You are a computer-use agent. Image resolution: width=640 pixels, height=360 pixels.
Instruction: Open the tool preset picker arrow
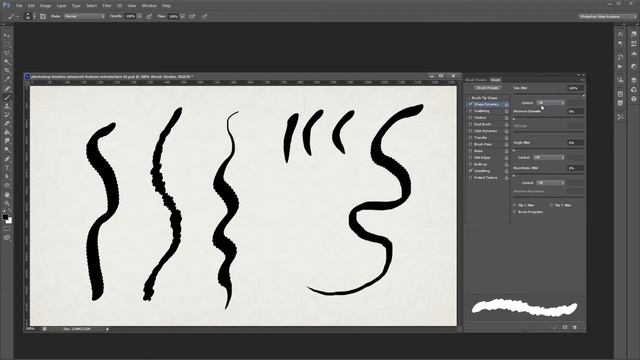click(x=18, y=17)
